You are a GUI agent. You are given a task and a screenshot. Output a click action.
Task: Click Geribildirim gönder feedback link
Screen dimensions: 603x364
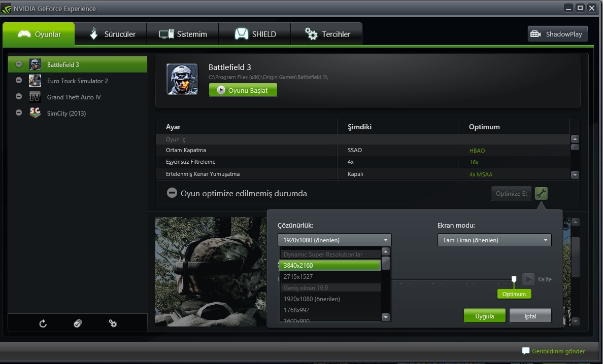point(558,351)
